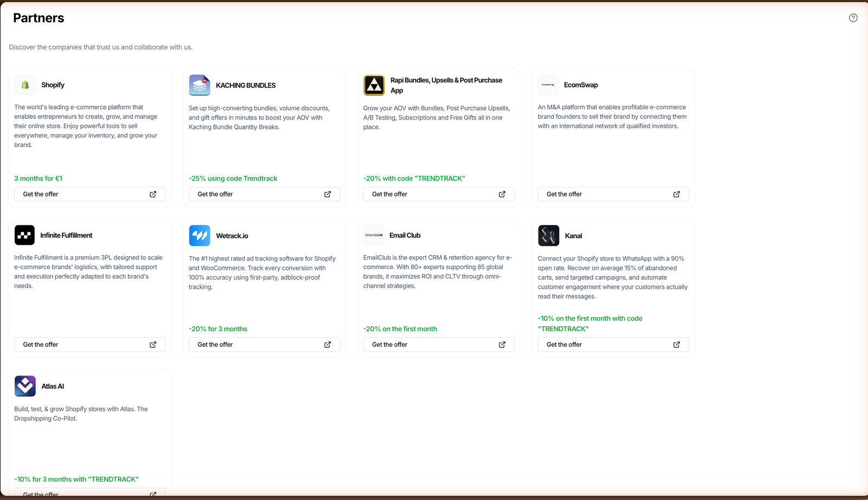Click the Atlas AI logo icon

click(x=25, y=386)
